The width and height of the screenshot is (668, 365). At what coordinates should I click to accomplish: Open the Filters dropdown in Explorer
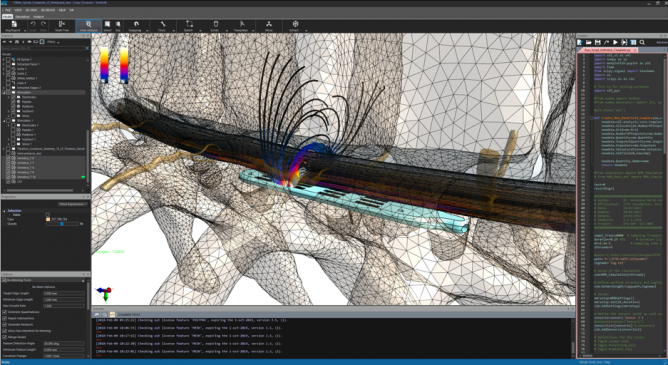(53, 42)
